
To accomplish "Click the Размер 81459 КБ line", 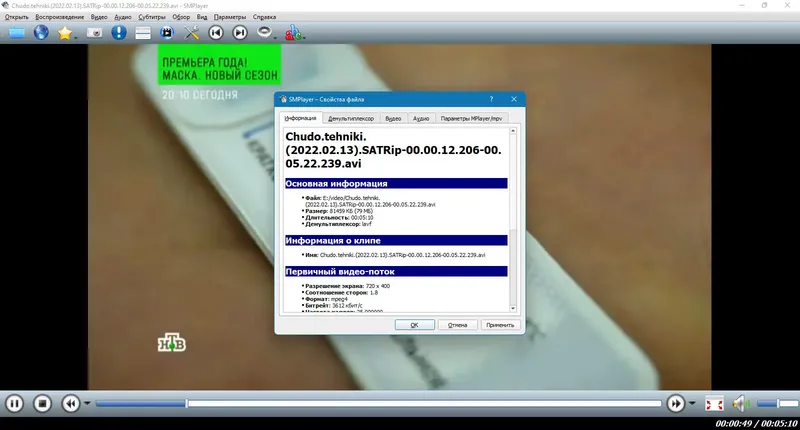I will click(339, 211).
